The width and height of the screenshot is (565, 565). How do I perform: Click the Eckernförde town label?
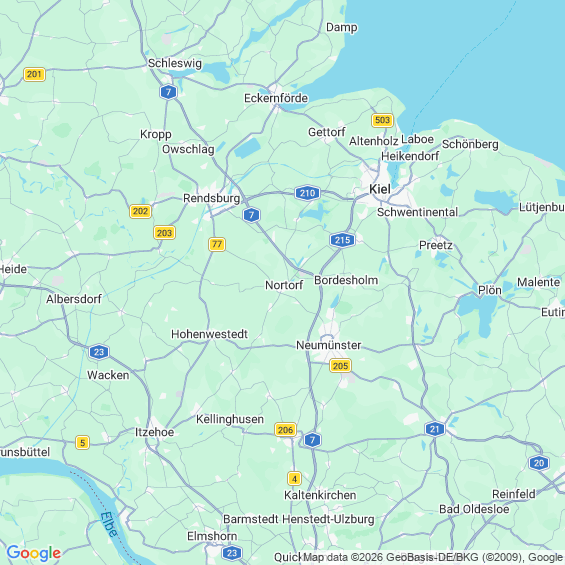coord(276,98)
